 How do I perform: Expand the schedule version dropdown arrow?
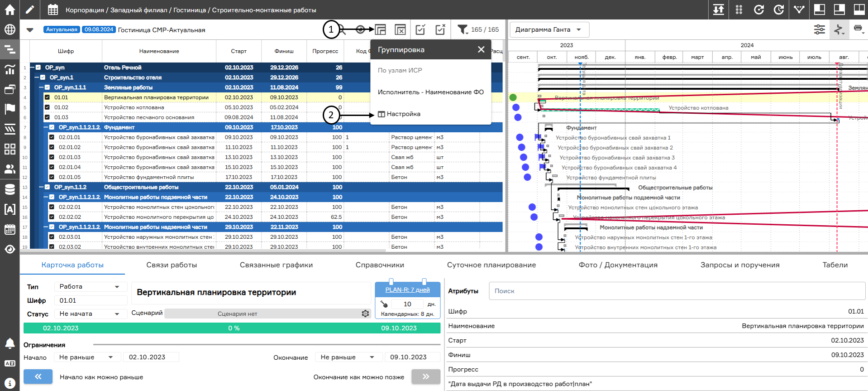(30, 30)
